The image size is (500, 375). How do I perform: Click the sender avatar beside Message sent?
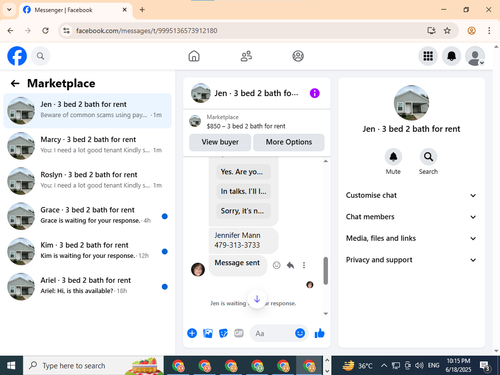pos(198,269)
